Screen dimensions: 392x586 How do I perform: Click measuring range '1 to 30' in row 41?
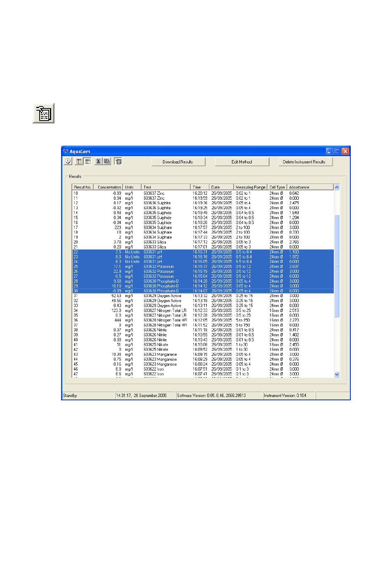pyautogui.click(x=243, y=345)
